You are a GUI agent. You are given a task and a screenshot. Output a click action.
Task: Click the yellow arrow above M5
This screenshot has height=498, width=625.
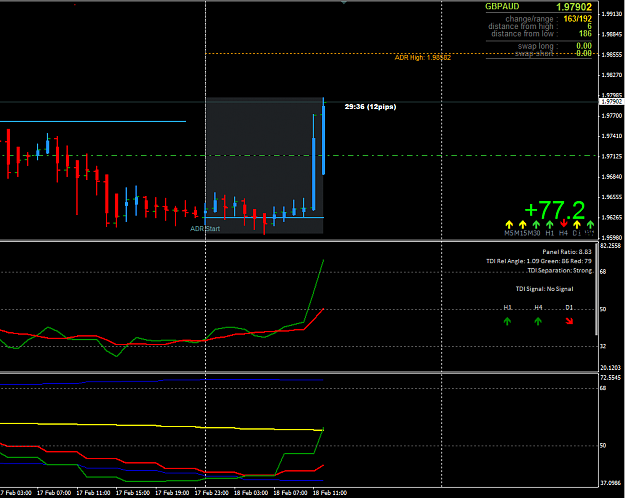point(509,224)
